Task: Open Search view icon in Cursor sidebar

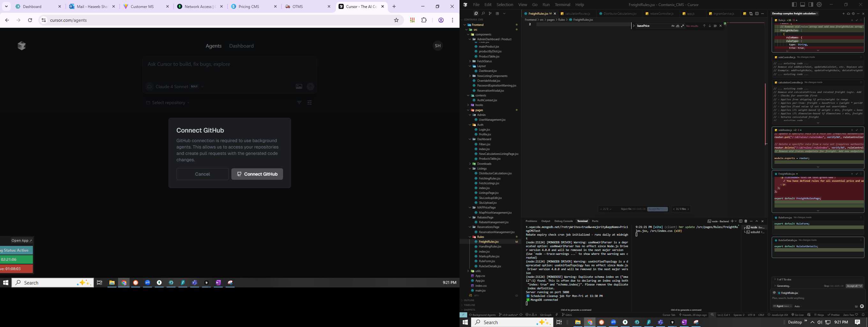Action: (x=483, y=13)
